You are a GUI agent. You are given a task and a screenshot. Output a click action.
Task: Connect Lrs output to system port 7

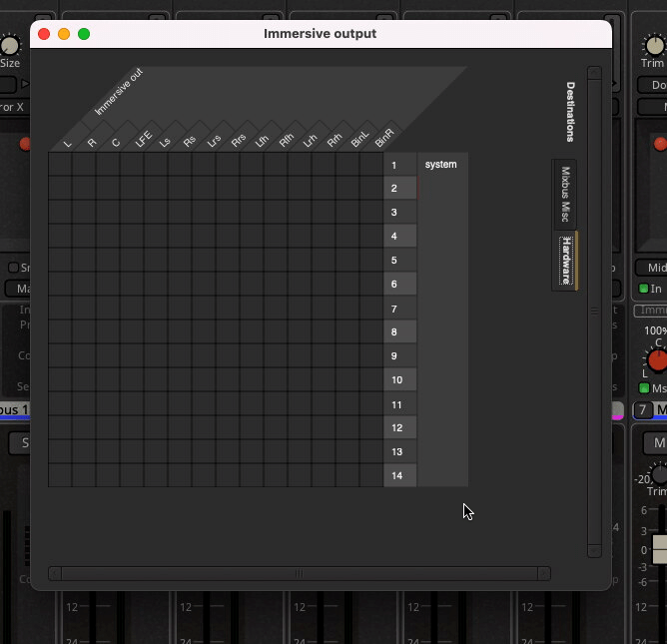204,308
